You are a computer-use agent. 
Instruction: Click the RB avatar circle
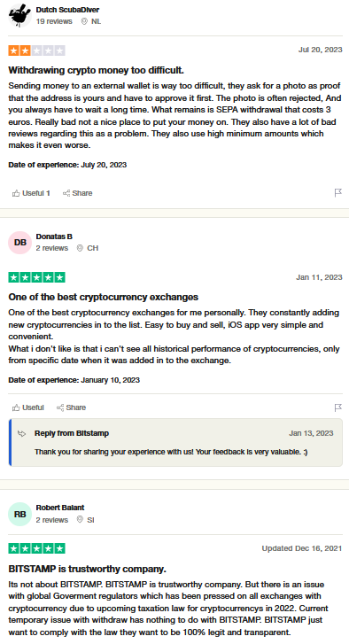click(x=19, y=514)
